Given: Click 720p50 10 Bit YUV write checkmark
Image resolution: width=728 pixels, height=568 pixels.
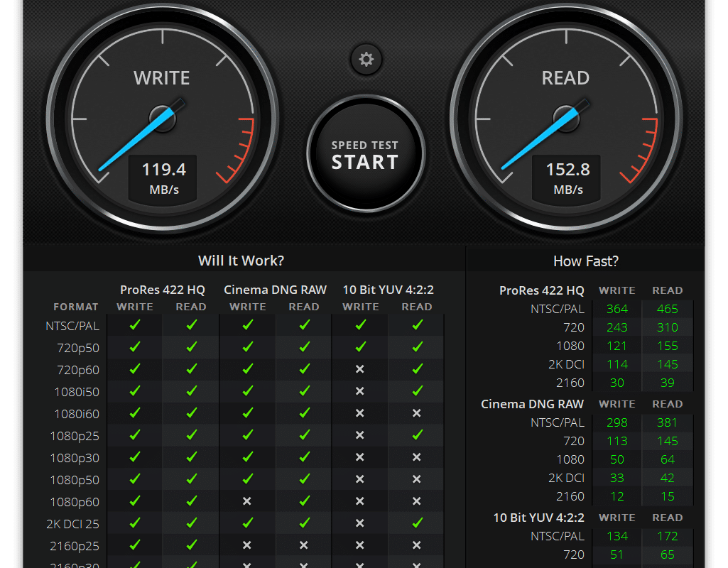Looking at the screenshot, I should click(x=360, y=346).
